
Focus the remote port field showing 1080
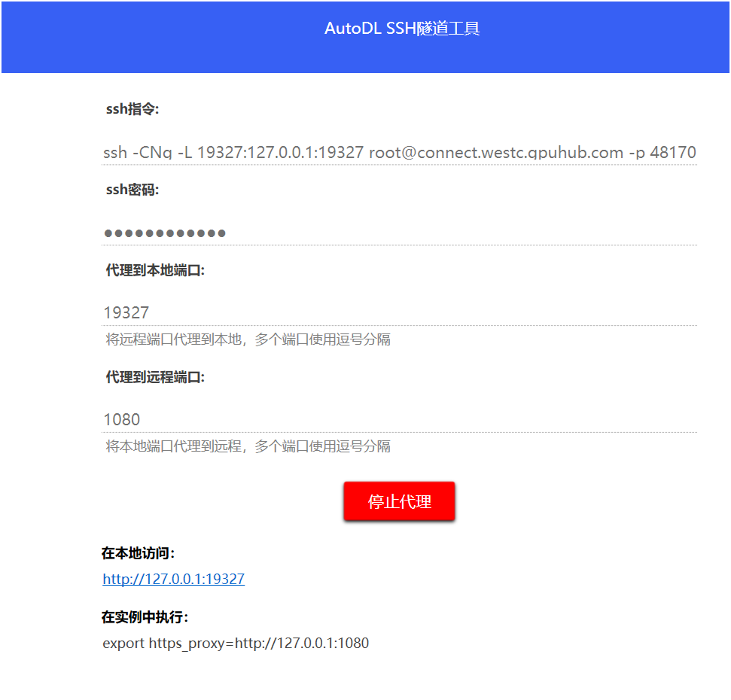399,419
